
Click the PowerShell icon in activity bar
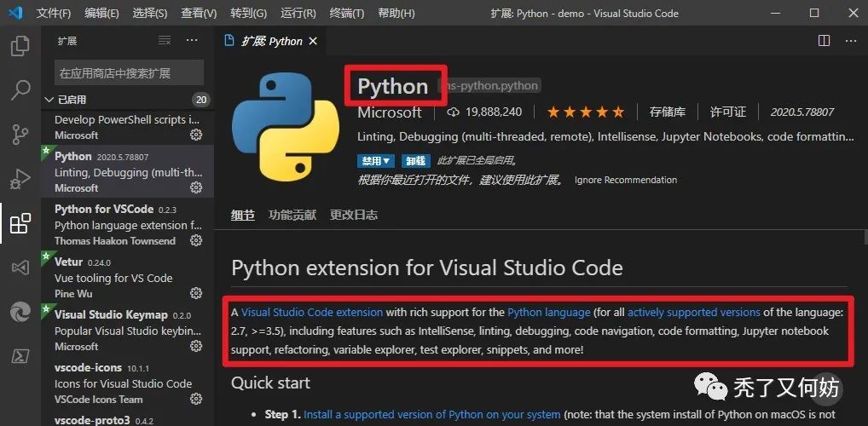(20, 357)
